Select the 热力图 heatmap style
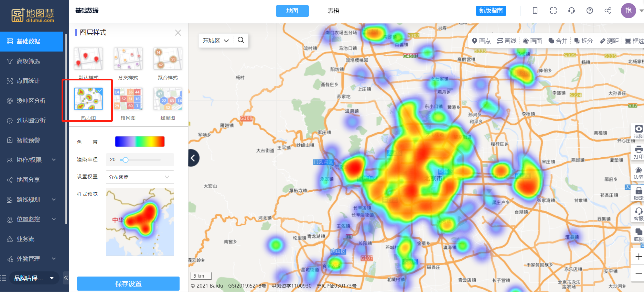Screen dimensions: 644x292 88,99
